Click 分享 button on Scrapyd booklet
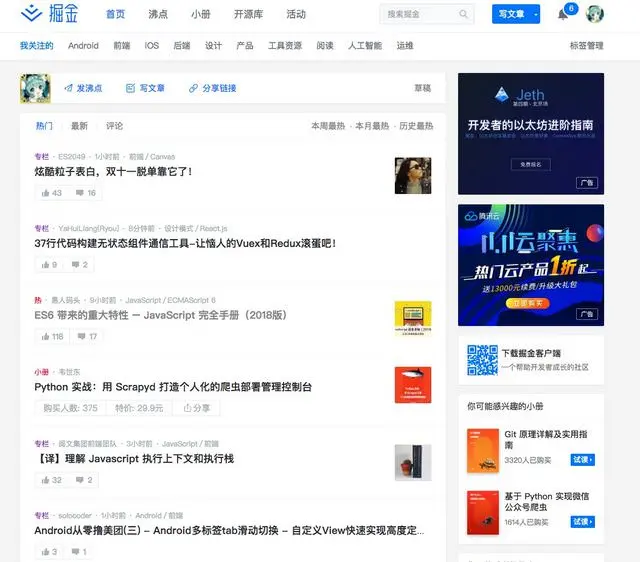Screen dimensions: 640x562 coord(196,408)
